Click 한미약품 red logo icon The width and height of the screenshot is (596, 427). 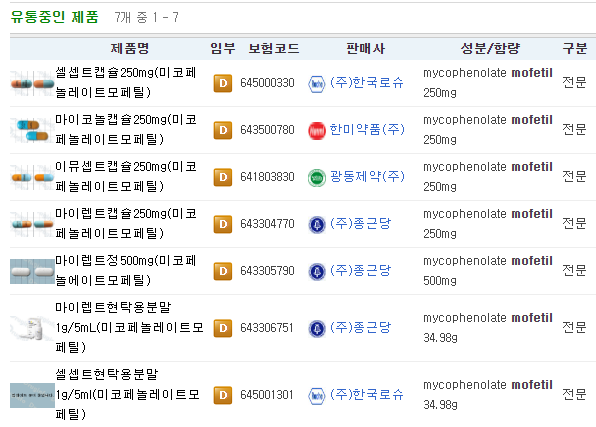tap(316, 131)
